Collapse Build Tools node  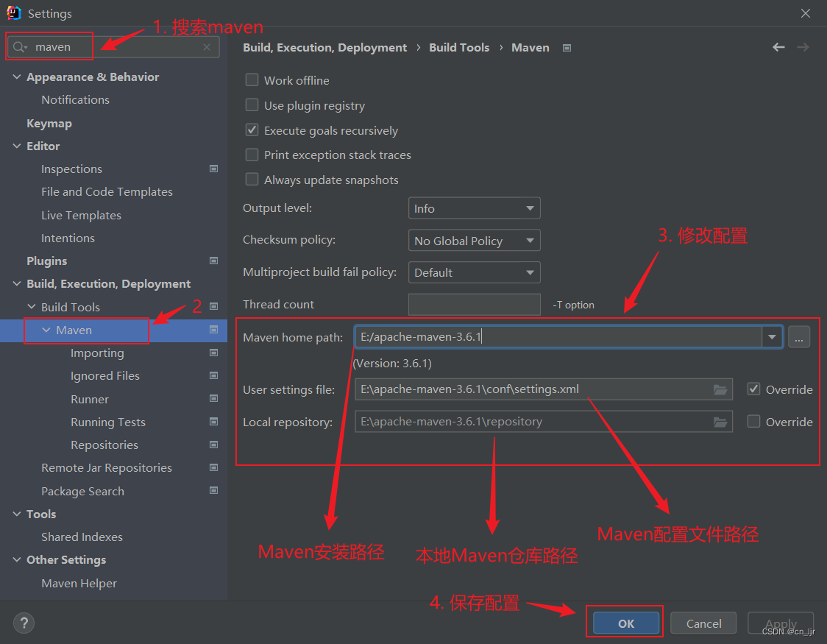pos(32,306)
